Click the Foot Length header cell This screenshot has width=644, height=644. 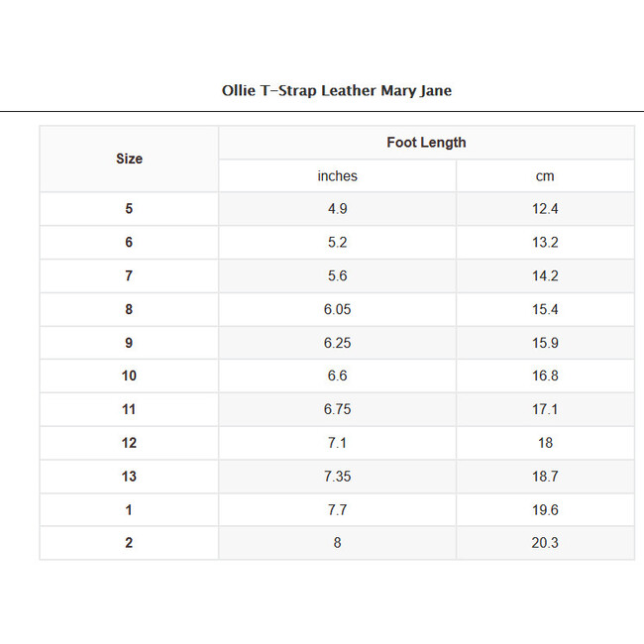pyautogui.click(x=426, y=143)
